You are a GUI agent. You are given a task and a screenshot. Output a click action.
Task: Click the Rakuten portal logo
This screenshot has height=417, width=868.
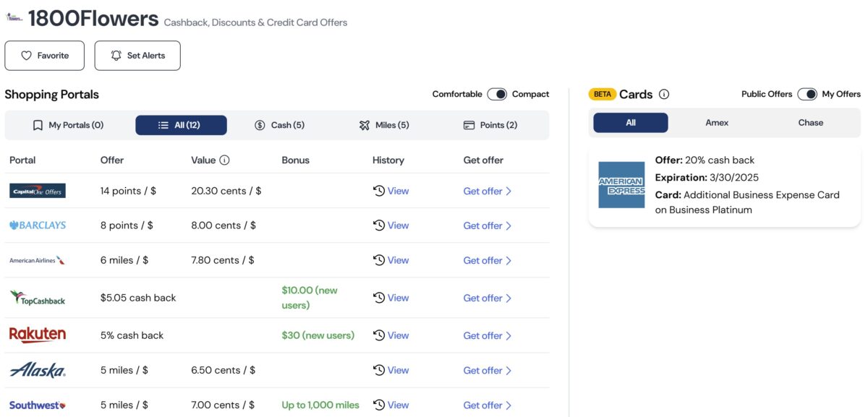coord(38,335)
